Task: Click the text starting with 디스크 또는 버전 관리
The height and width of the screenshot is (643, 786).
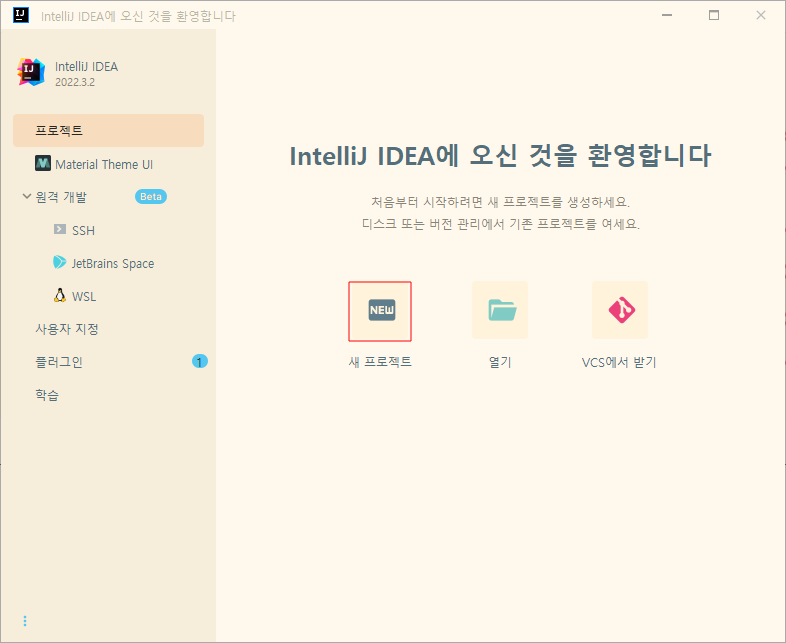Action: pos(500,224)
